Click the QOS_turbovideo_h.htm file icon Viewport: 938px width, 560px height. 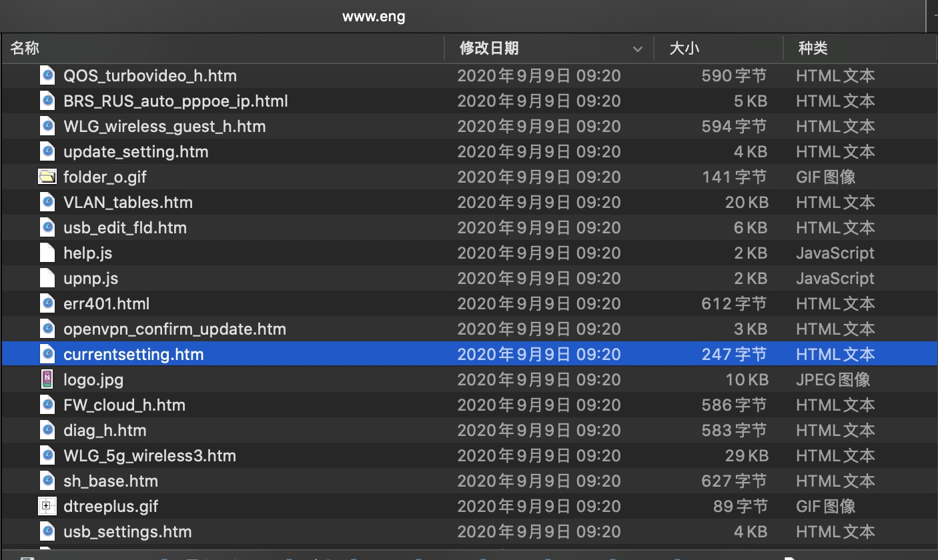pyautogui.click(x=47, y=76)
